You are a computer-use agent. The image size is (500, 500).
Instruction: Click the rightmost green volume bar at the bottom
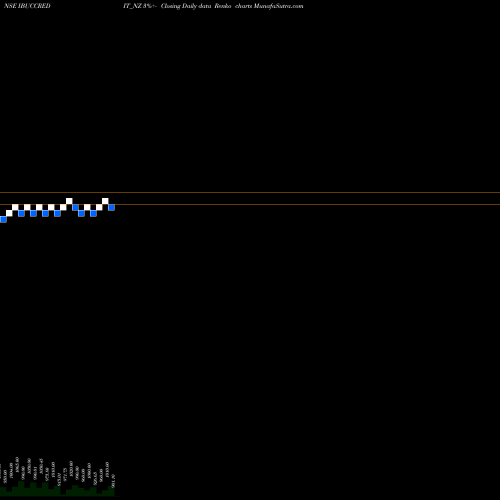coord(111,491)
